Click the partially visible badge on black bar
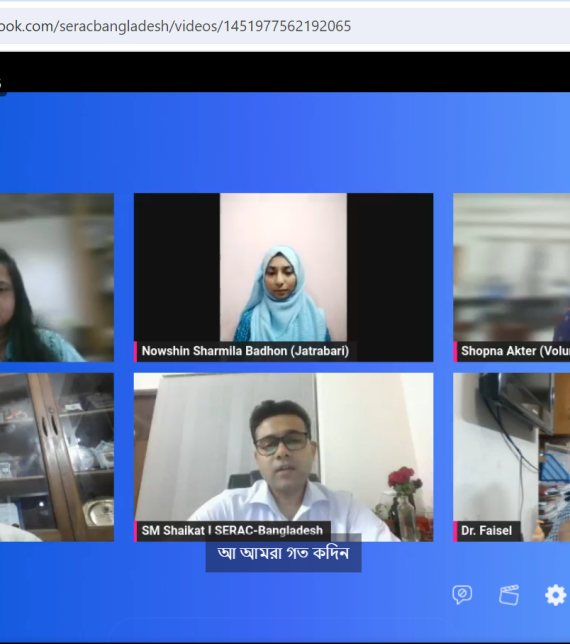 [x=2, y=84]
